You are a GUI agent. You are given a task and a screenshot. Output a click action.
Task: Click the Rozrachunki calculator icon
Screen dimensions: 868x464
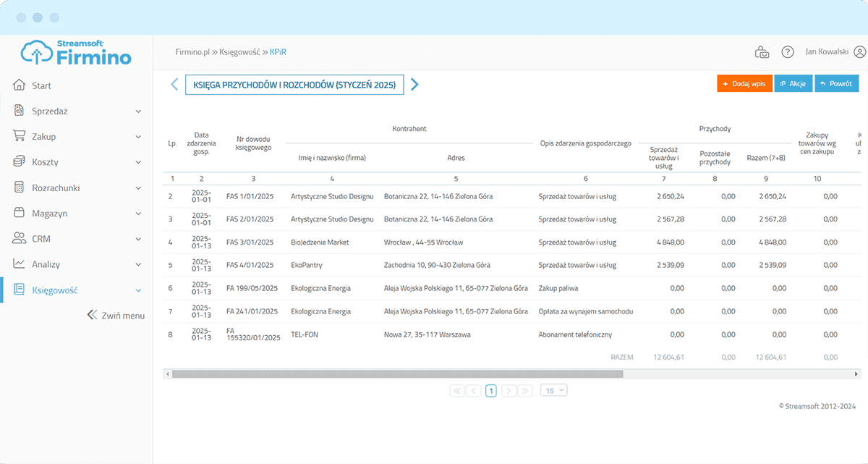coord(20,187)
